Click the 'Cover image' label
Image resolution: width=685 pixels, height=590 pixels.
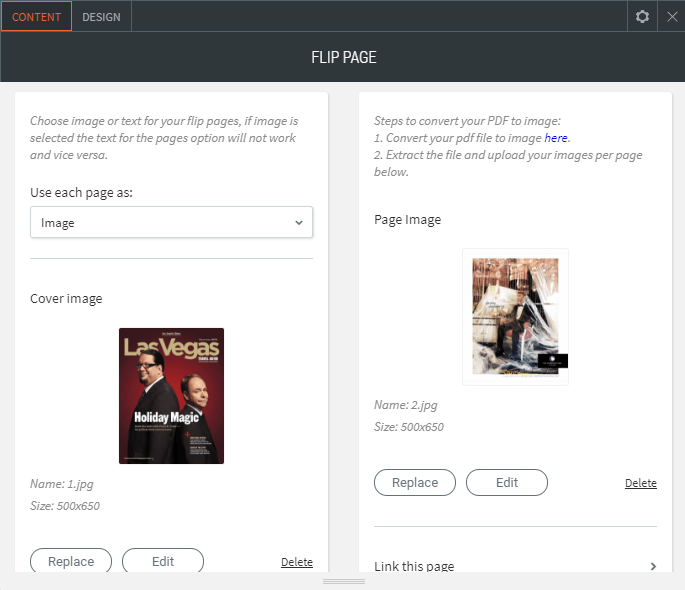point(66,298)
